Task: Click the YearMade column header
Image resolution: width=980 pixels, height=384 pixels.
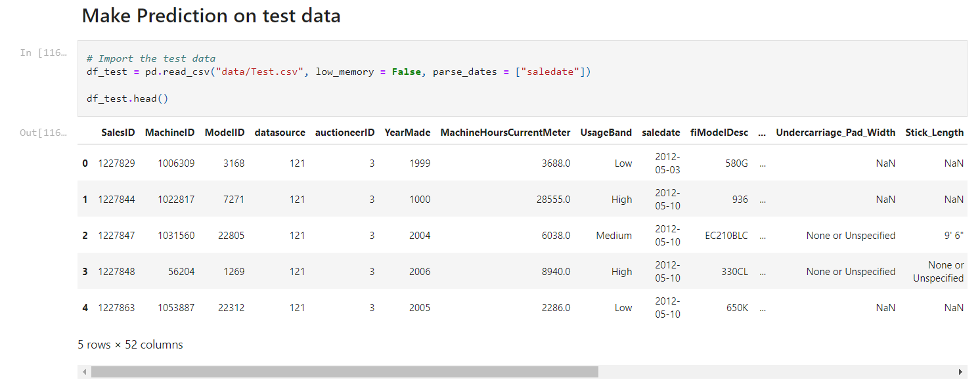Action: point(407,132)
